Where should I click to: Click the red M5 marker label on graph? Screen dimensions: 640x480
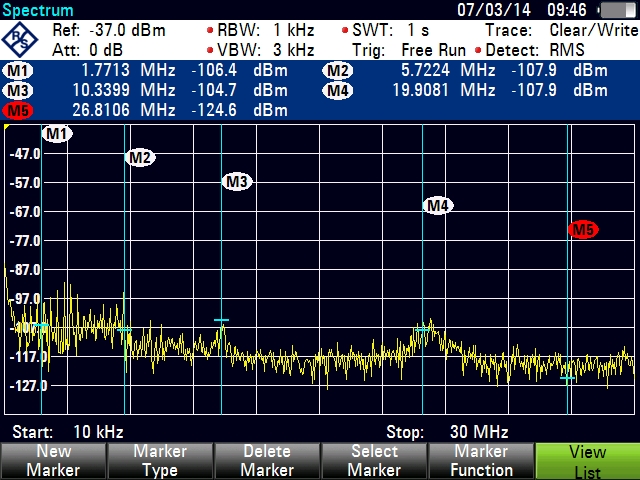point(583,230)
